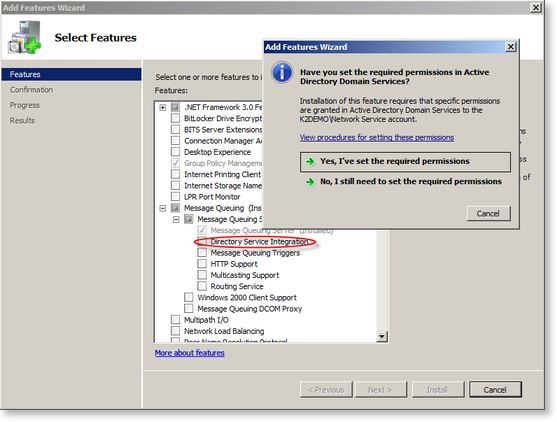This screenshot has height=422, width=557.
Task: Click the Add Features wizard server icon
Action: (25, 37)
